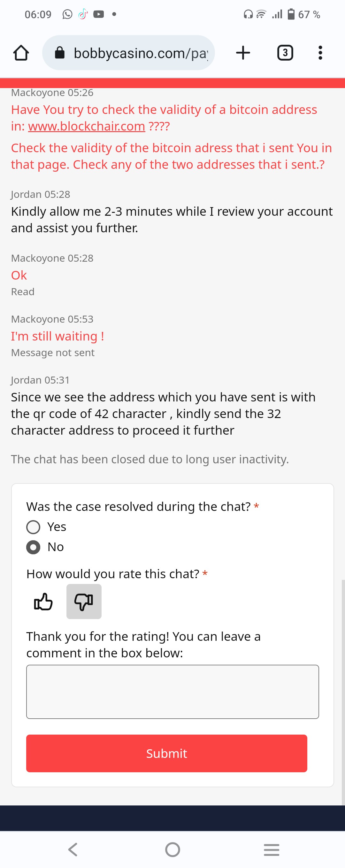The height and width of the screenshot is (868, 345).
Task: Submit the chat rating form
Action: [x=167, y=753]
